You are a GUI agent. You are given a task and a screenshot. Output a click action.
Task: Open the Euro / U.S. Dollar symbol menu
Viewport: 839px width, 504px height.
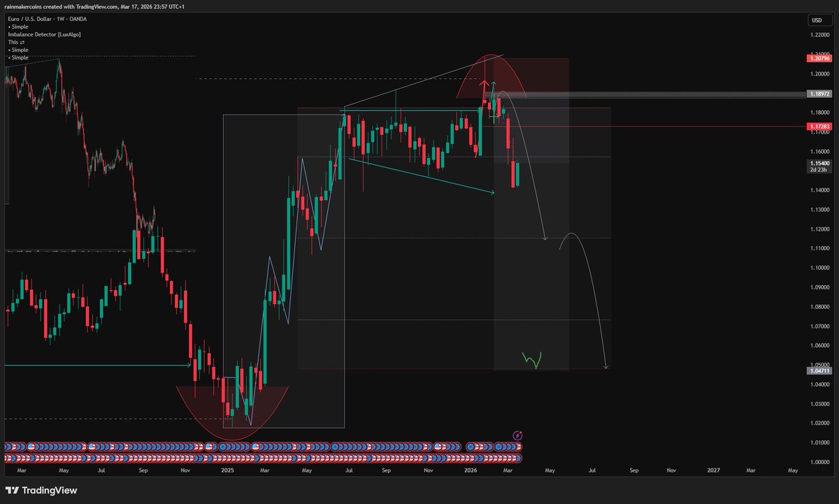[29, 19]
